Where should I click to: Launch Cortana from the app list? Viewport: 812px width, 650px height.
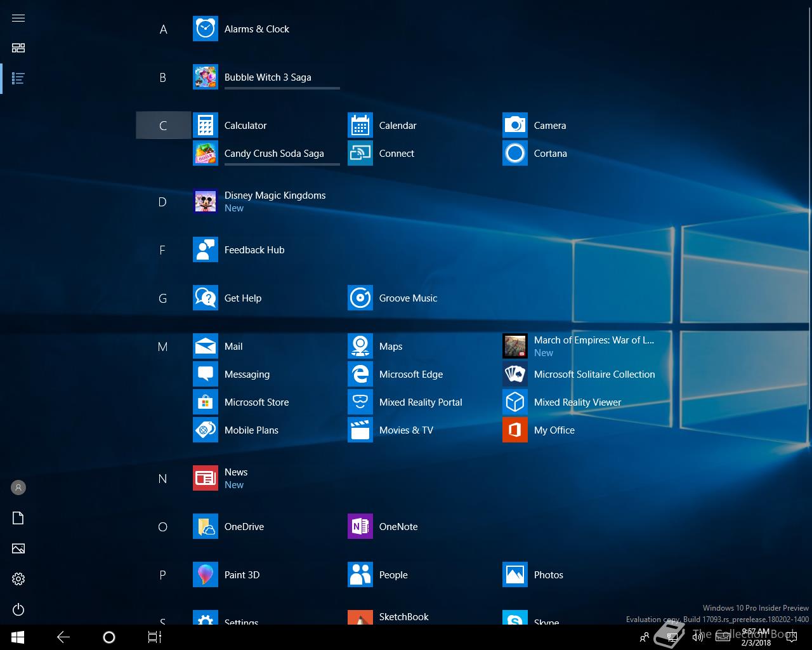(514, 154)
